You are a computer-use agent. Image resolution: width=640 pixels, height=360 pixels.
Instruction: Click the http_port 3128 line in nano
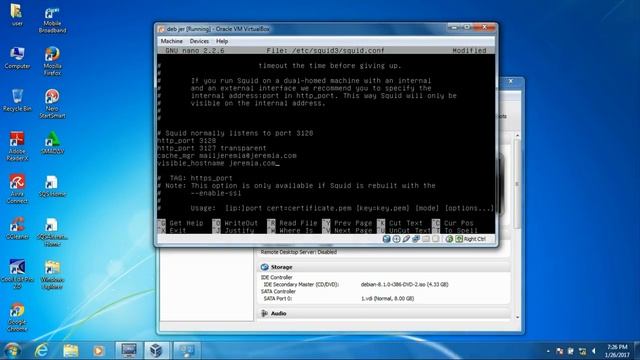[x=187, y=141]
